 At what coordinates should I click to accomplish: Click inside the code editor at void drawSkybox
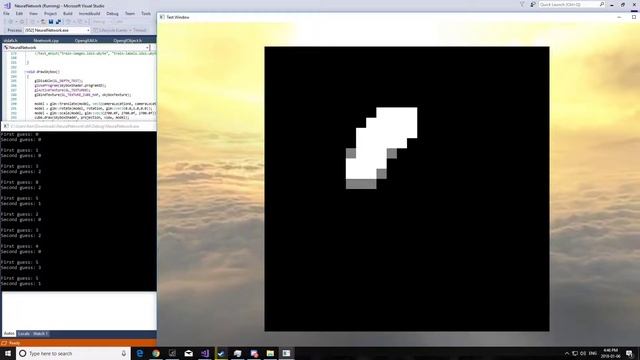[42, 72]
